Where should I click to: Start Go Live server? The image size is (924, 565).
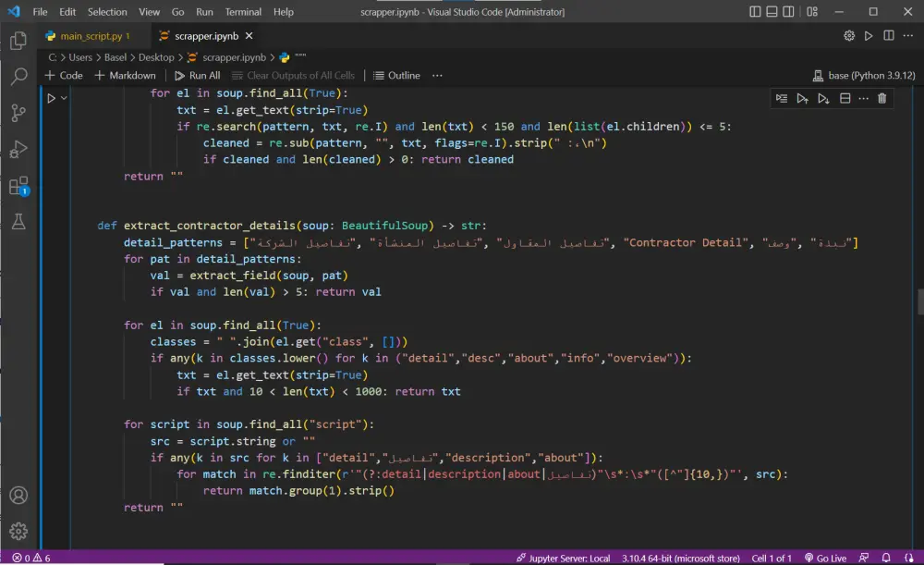coord(825,558)
